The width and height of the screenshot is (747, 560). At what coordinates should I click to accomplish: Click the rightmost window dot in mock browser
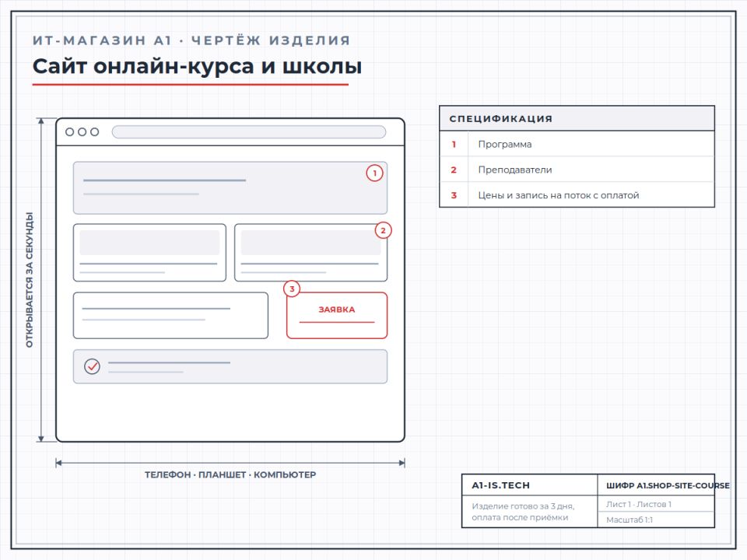point(94,132)
